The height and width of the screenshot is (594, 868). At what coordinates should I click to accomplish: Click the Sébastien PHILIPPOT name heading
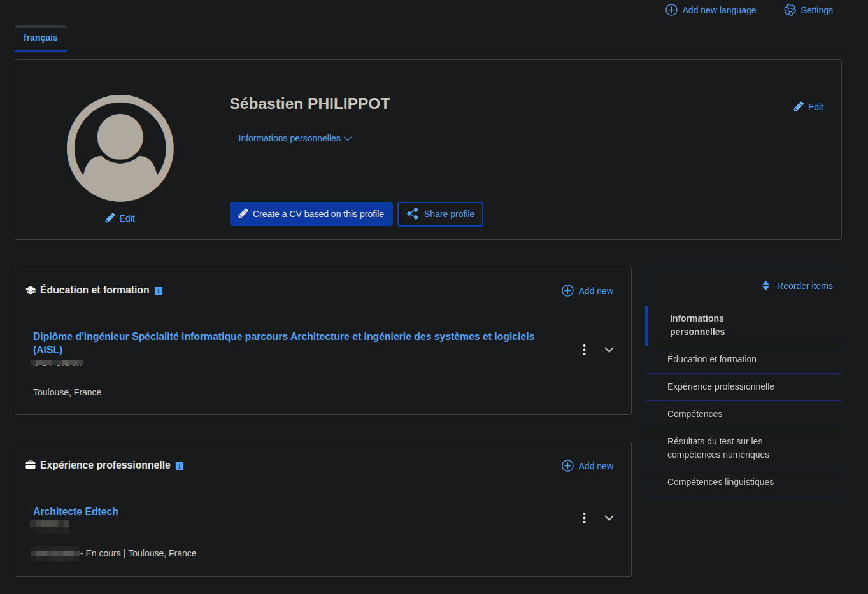tap(309, 104)
